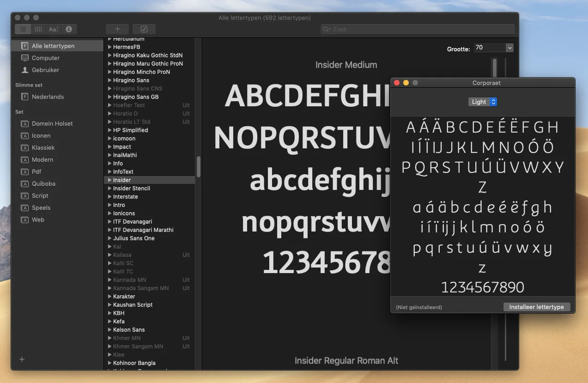
Task: Click the Alle lettertypen font book icon
Action: click(x=24, y=46)
